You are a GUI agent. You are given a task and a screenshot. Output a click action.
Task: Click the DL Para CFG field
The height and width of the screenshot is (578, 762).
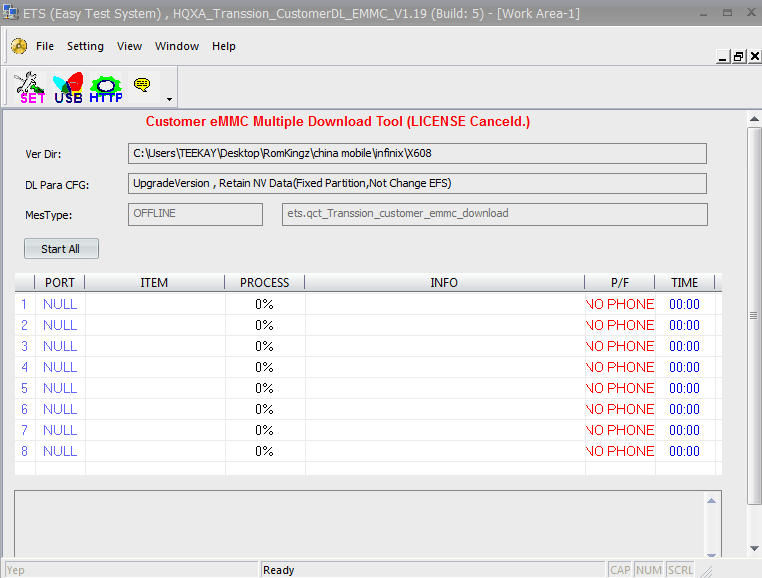coord(417,184)
